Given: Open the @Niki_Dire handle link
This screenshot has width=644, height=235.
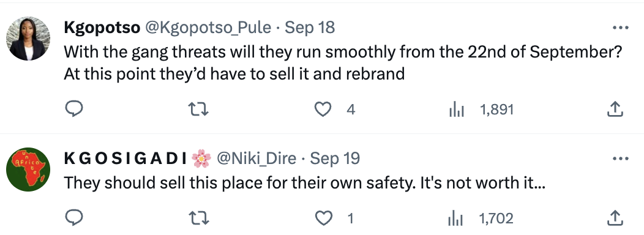Looking at the screenshot, I should 256,159.
